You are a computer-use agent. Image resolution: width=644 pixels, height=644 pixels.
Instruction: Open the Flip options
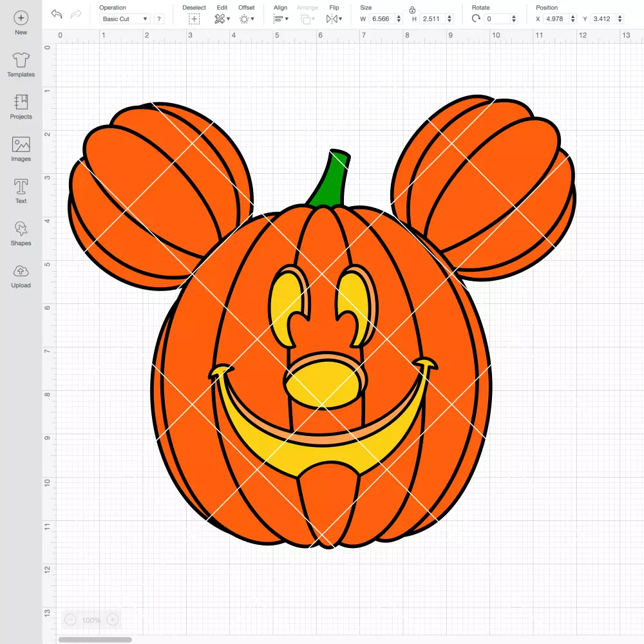334,19
